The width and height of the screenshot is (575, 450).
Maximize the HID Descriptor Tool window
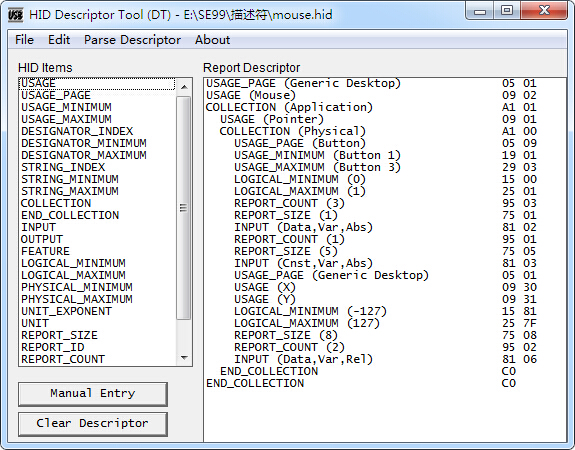coord(507,11)
